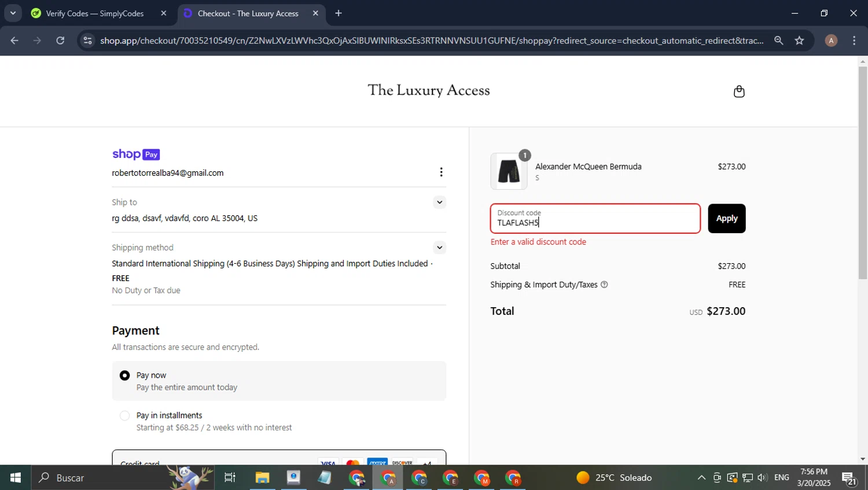The image size is (868, 490).
Task: Switch to the Checkout - The Luxury Access tab
Action: pyautogui.click(x=248, y=13)
